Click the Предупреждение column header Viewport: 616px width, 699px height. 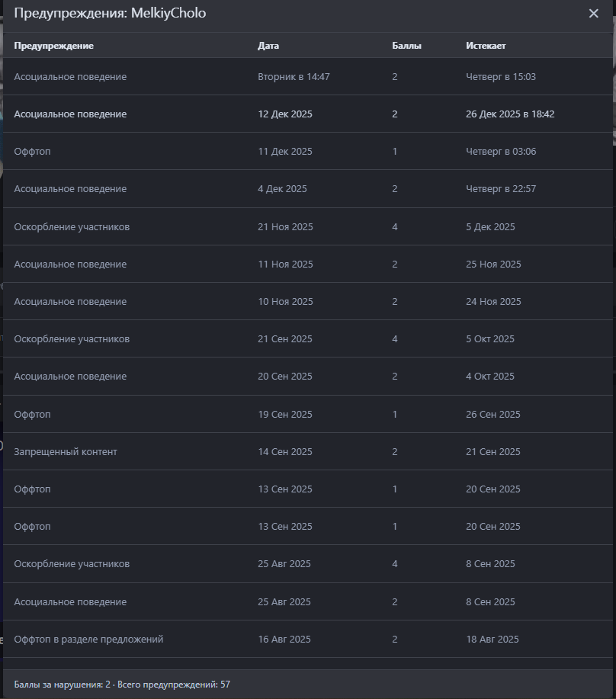point(53,46)
